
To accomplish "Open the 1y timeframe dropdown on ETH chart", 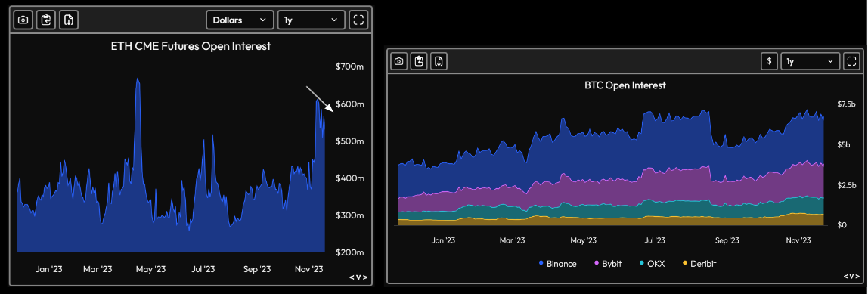I will click(x=311, y=20).
